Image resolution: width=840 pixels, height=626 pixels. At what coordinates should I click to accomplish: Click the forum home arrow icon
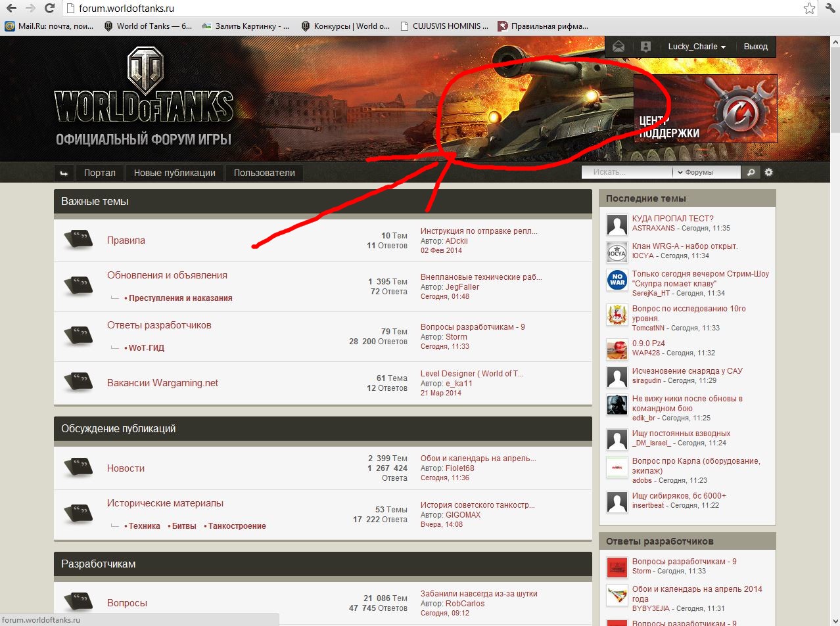(x=64, y=173)
